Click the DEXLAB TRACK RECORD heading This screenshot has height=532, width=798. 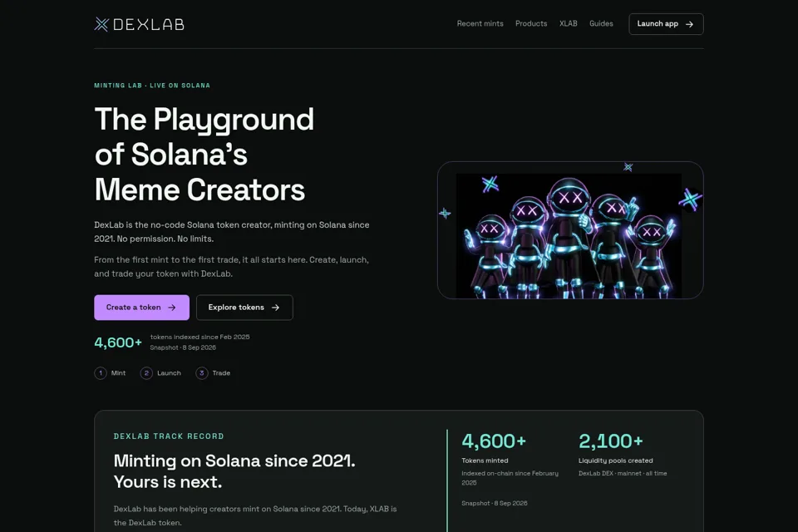[169, 436]
